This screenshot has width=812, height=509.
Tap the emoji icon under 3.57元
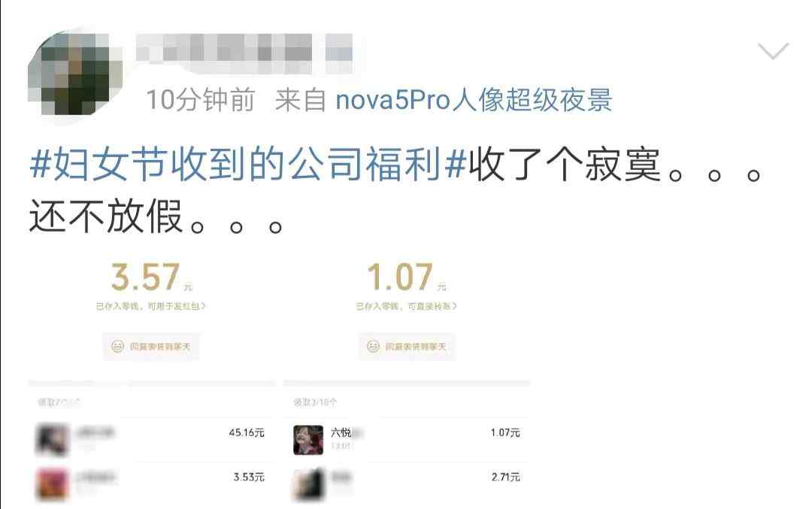pyautogui.click(x=117, y=346)
